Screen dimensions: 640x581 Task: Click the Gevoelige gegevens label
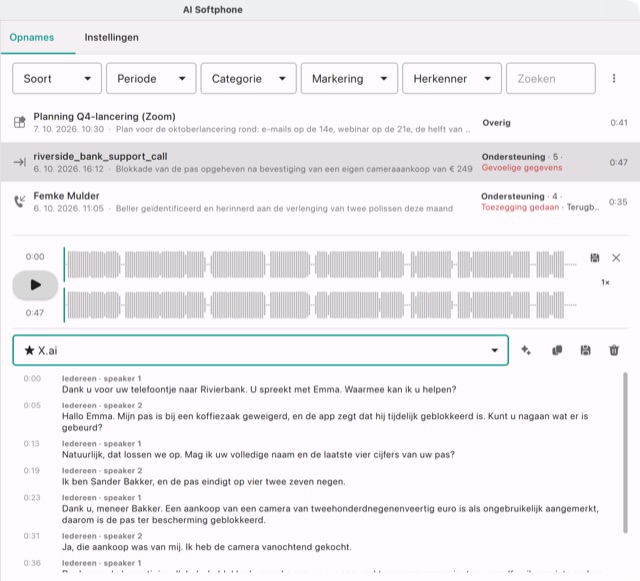[x=522, y=168]
